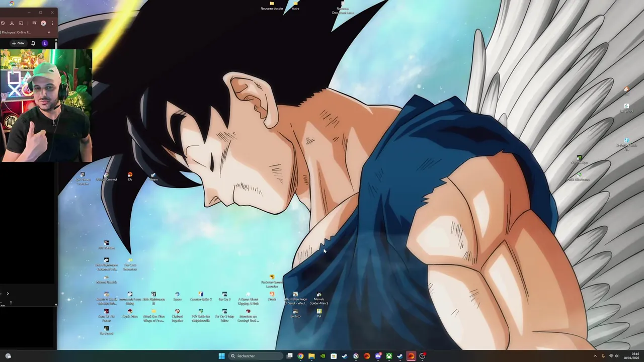
Task: Launch Far Cry 3 Map Editor shortcut
Action: tap(224, 316)
